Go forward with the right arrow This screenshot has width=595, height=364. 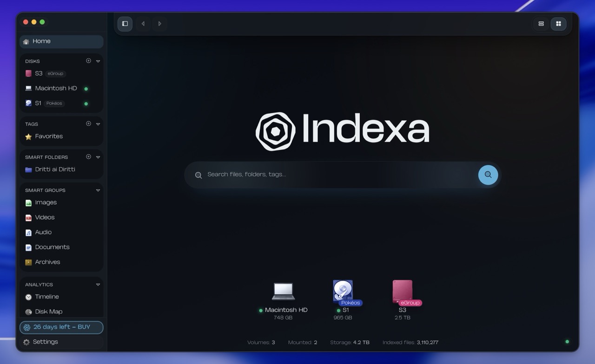pos(159,24)
